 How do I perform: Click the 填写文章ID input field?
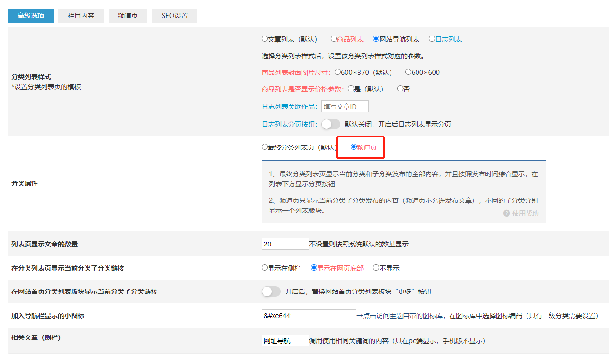pyautogui.click(x=345, y=107)
